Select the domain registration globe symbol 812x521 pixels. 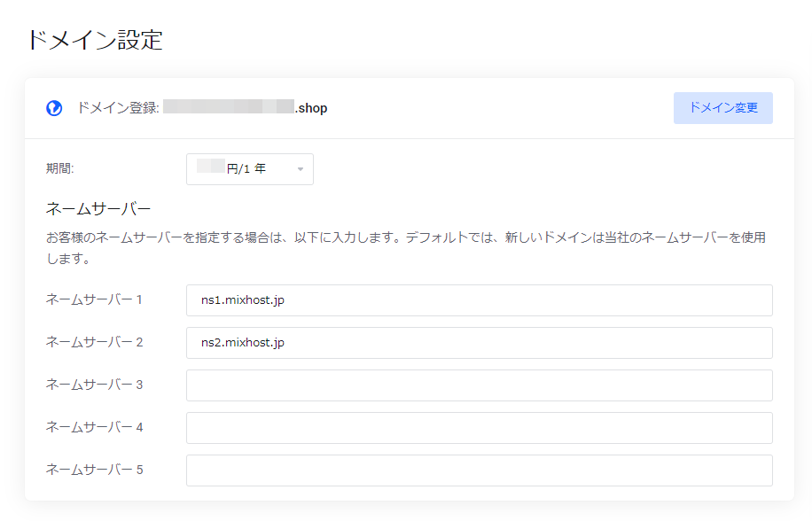coord(55,107)
